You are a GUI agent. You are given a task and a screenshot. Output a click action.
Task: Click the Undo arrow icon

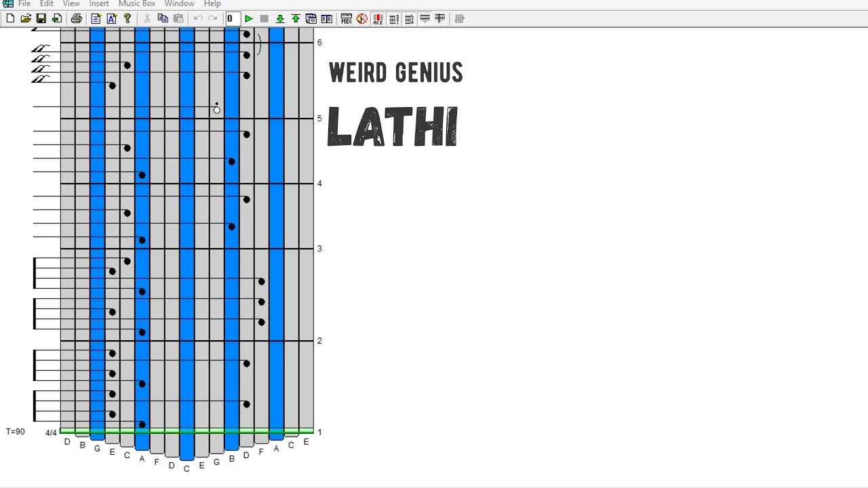(198, 19)
